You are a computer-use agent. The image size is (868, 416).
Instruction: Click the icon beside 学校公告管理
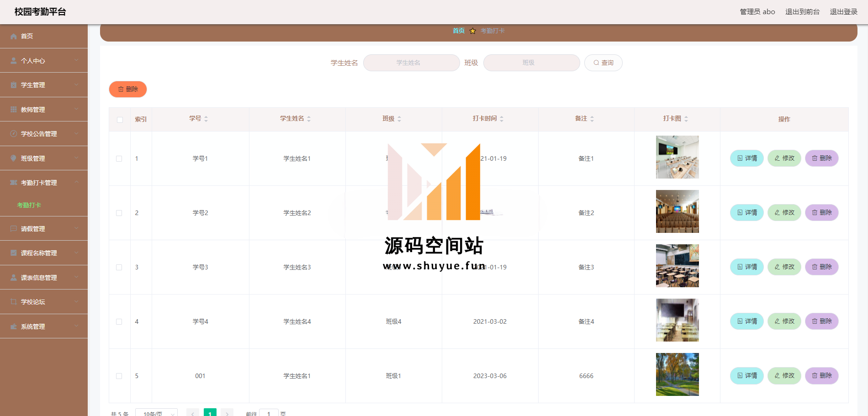click(14, 134)
